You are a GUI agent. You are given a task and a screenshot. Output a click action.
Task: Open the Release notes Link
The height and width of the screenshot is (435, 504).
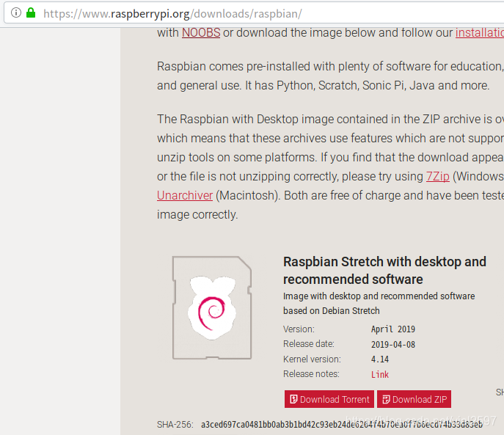pos(380,375)
